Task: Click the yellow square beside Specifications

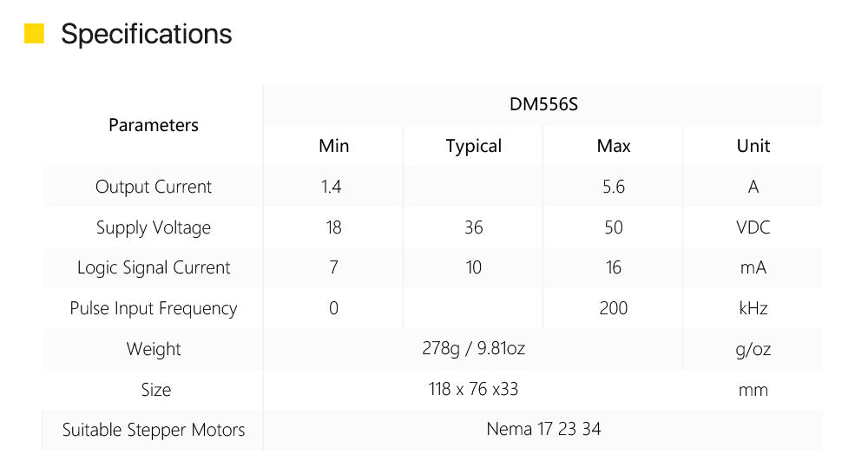Action: (x=34, y=34)
